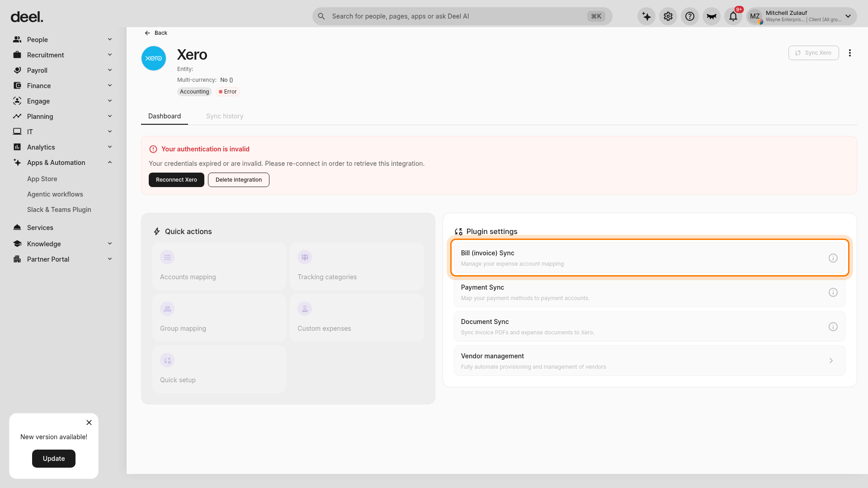Screen dimensions: 868x488
Task: Expand the Engage menu chevron
Action: (110, 101)
